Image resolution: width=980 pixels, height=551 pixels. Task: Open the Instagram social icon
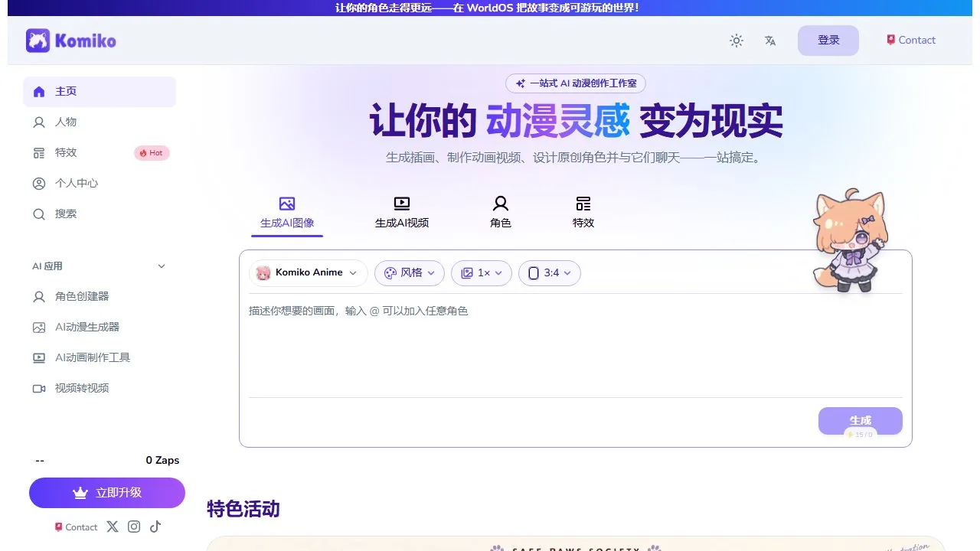coord(134,527)
